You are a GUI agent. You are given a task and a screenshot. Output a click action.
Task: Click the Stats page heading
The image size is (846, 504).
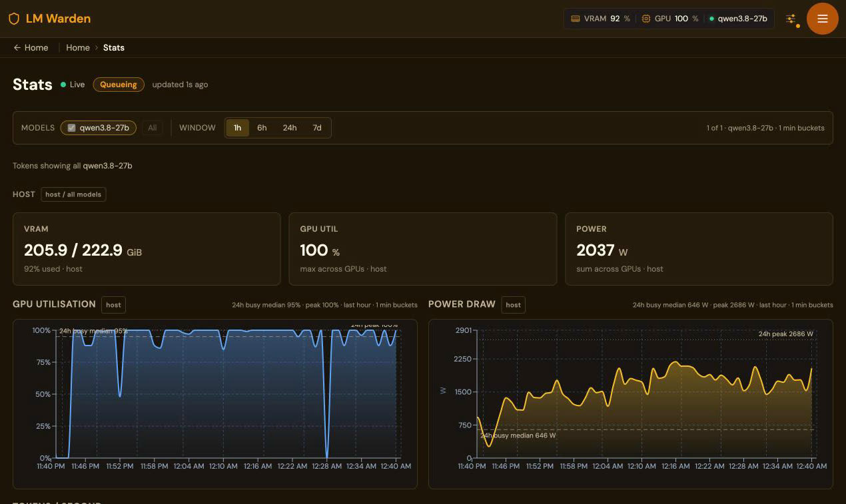pyautogui.click(x=33, y=85)
